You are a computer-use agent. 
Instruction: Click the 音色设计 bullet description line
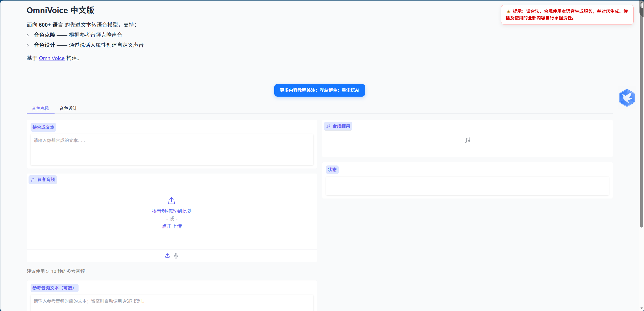tap(89, 45)
